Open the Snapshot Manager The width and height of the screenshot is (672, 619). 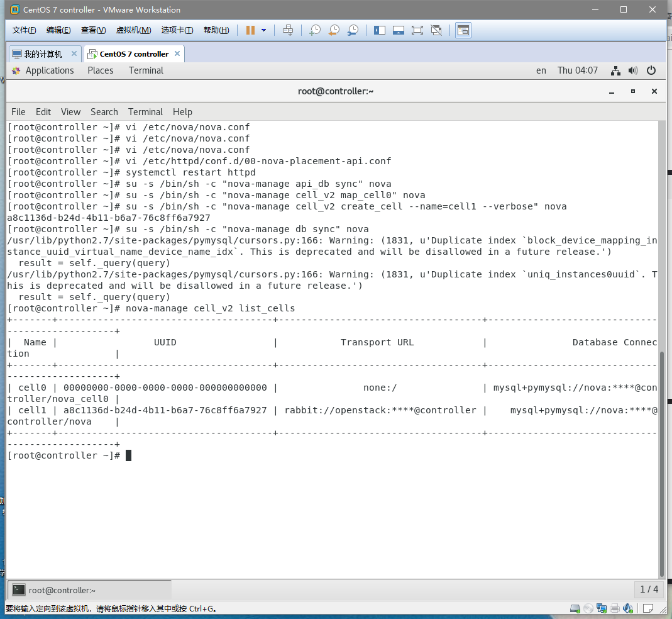coord(353,30)
